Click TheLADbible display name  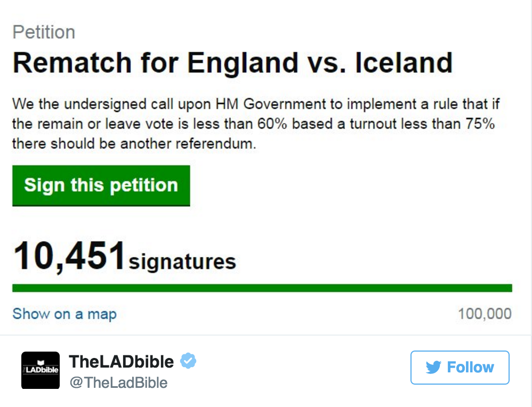pyautogui.click(x=122, y=362)
